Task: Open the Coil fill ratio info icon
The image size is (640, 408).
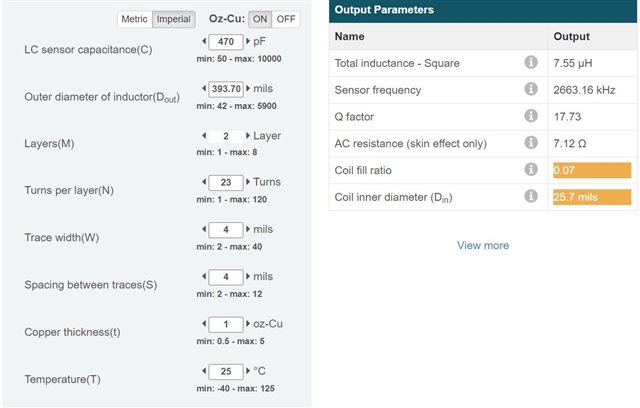Action: tap(531, 169)
